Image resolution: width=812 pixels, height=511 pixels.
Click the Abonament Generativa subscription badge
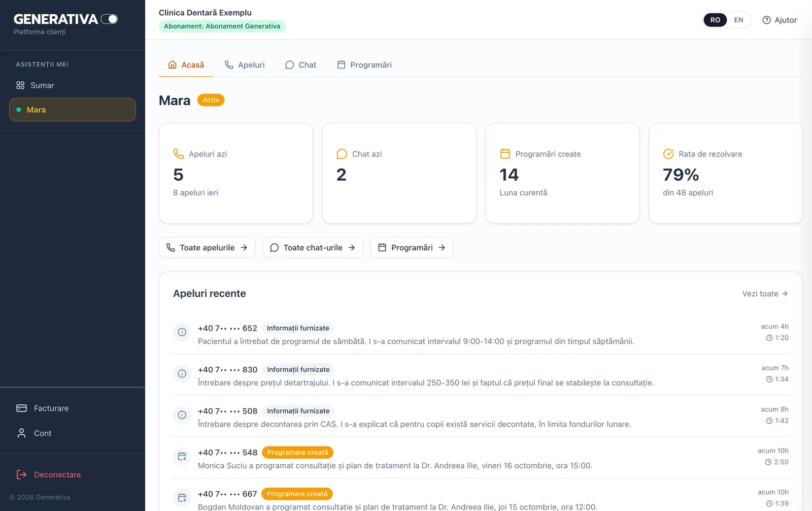222,26
